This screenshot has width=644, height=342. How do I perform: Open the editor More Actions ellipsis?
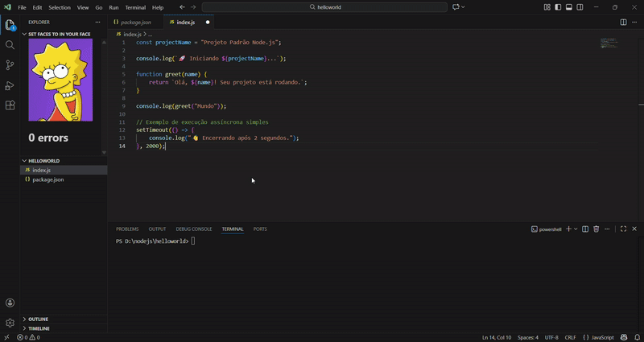634,23
